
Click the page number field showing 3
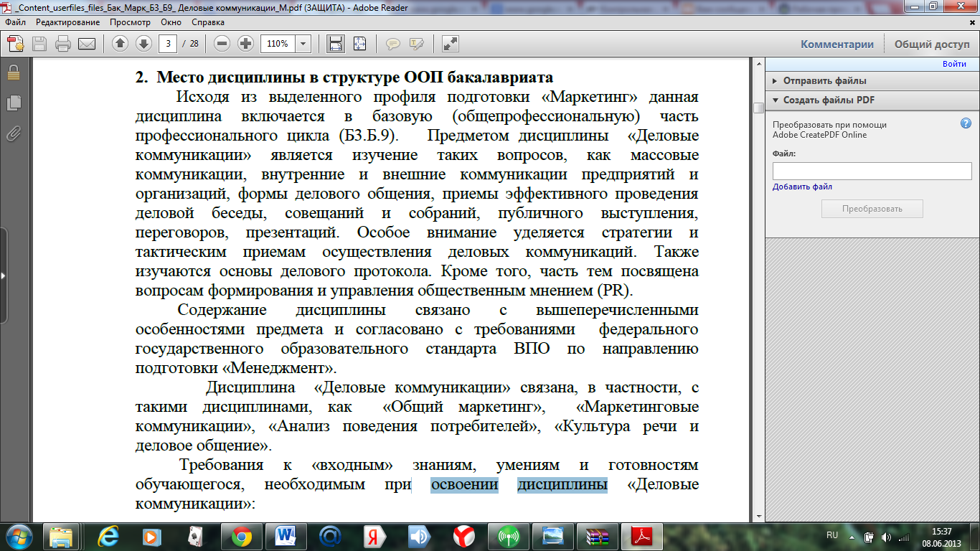(168, 44)
